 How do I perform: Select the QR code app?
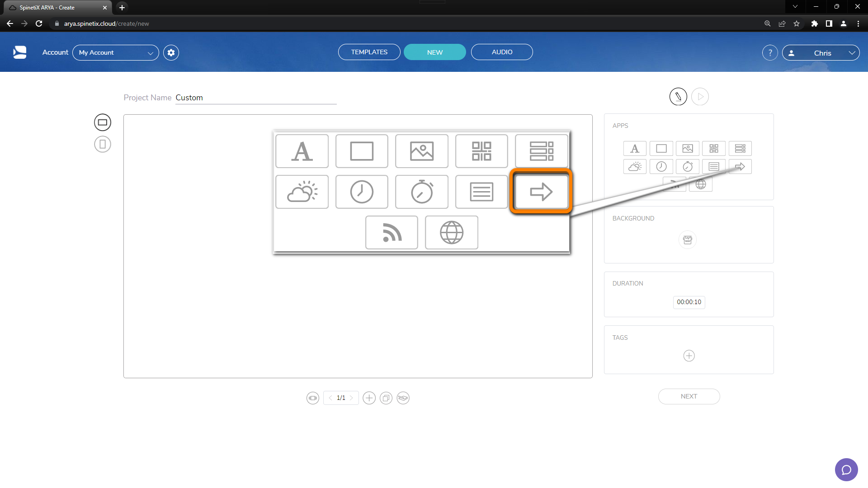(481, 151)
